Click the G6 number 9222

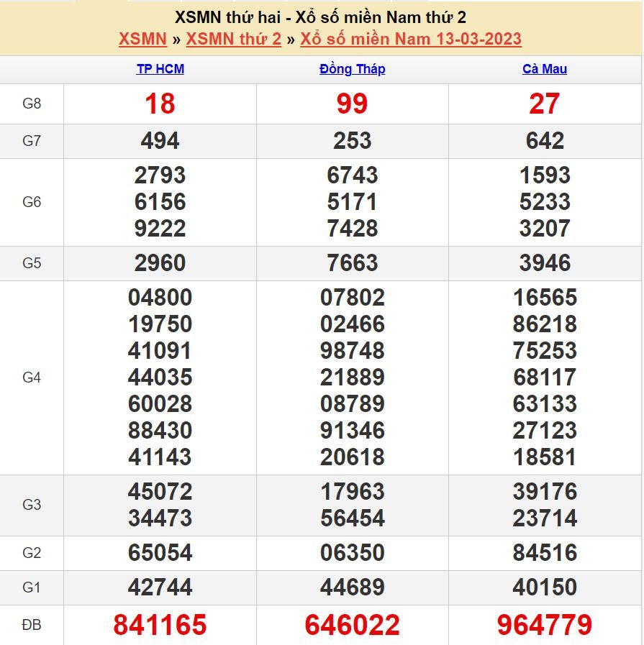(160, 228)
